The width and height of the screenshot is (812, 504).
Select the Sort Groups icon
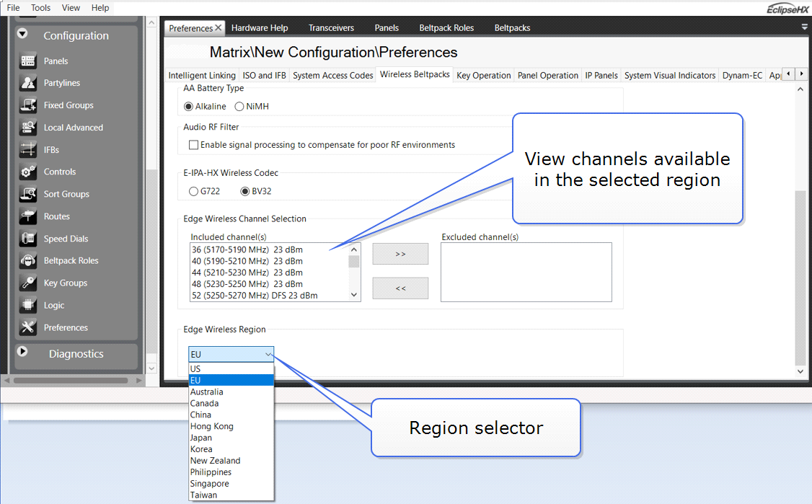[28, 194]
